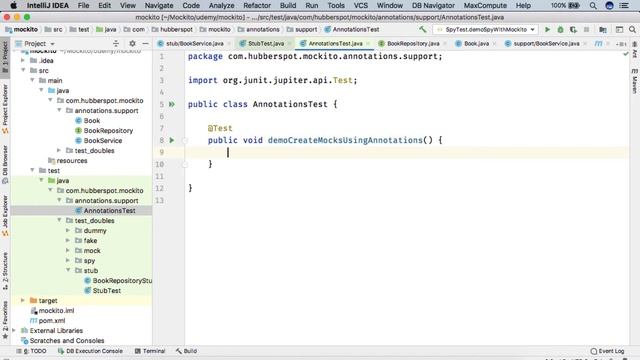Viewport: 640px width, 360px height.
Task: Open the Apple menu
Action: click(x=13, y=5)
